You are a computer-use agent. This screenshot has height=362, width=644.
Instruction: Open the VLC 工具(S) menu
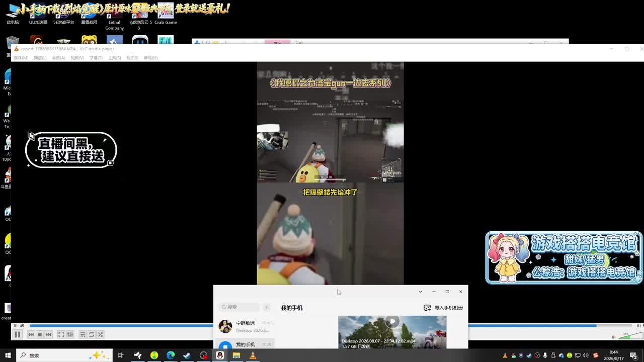click(114, 58)
